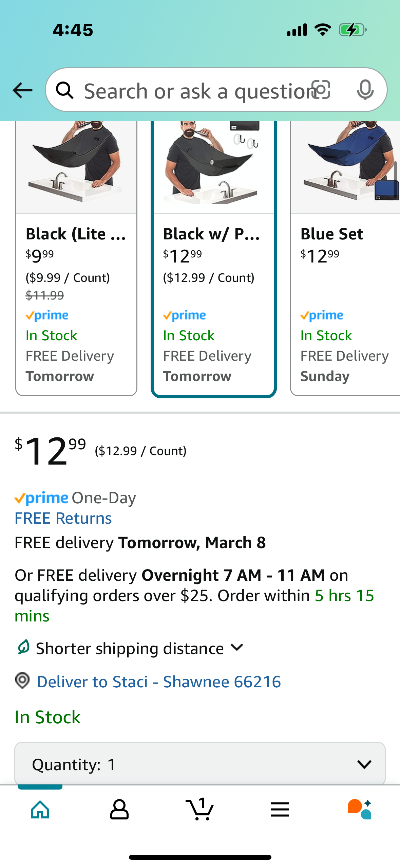Open camera lens search icon
This screenshot has width=400, height=868.
[321, 90]
